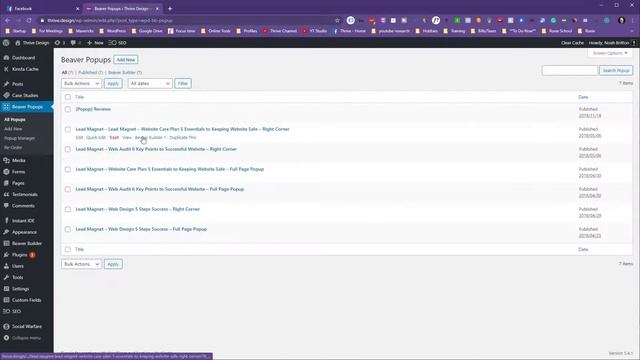This screenshot has width=640, height=360.
Task: Toggle the footer select-all checkbox
Action: click(68, 249)
